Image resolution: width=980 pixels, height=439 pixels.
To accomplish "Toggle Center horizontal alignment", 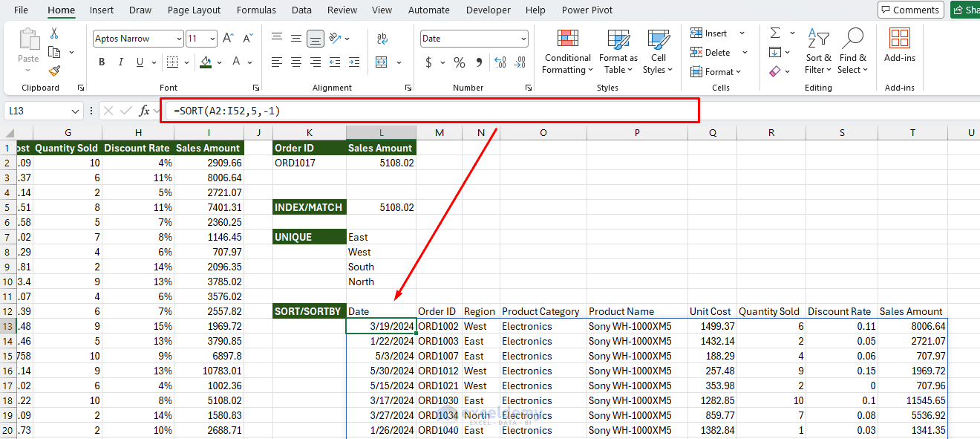I will point(296,62).
